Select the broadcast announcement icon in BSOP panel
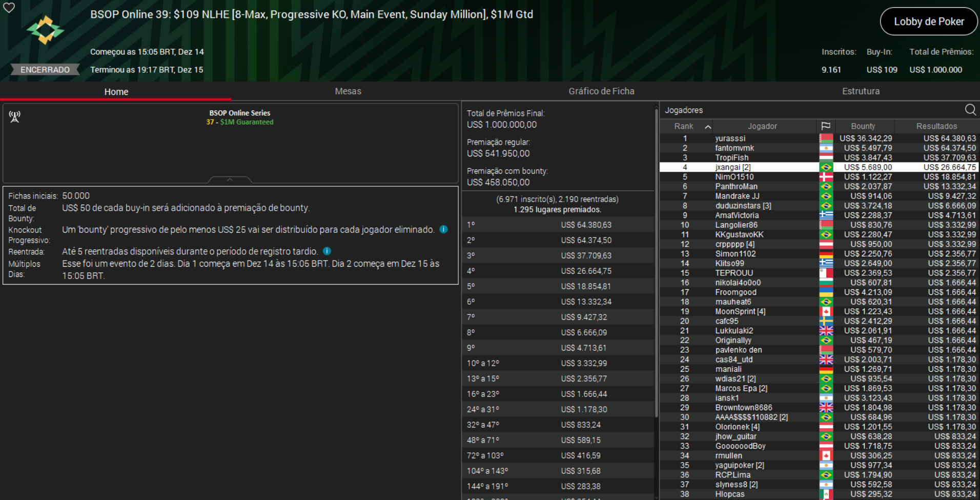The height and width of the screenshot is (500, 980). (14, 116)
